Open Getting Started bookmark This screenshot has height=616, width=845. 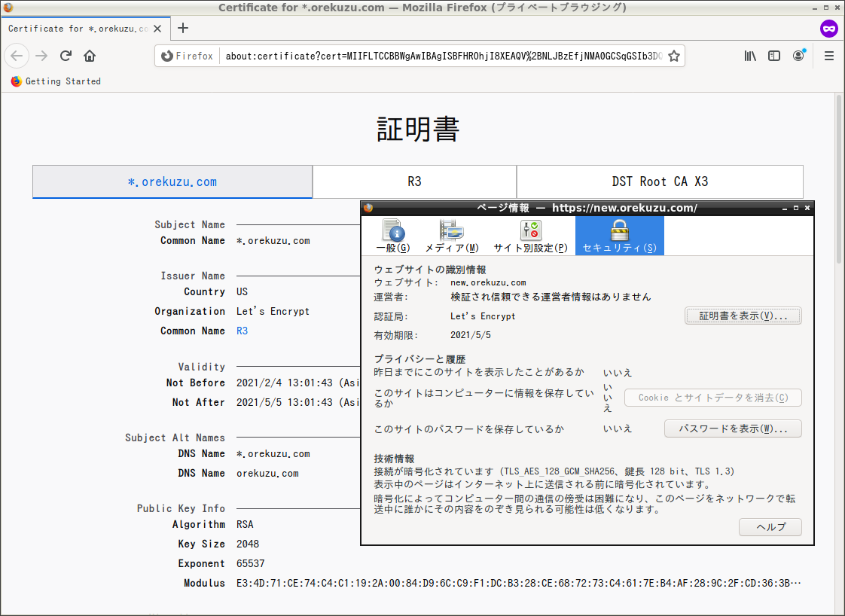point(56,81)
